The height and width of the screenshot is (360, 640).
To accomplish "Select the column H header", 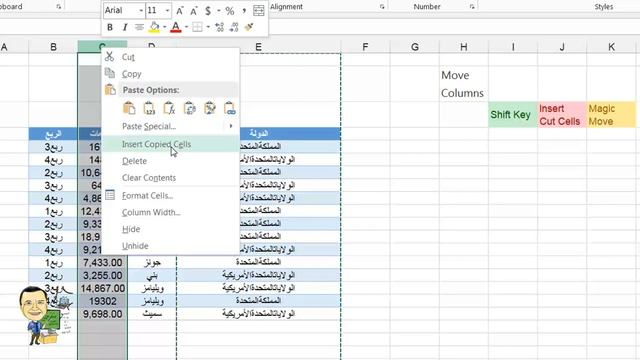I will tap(464, 47).
